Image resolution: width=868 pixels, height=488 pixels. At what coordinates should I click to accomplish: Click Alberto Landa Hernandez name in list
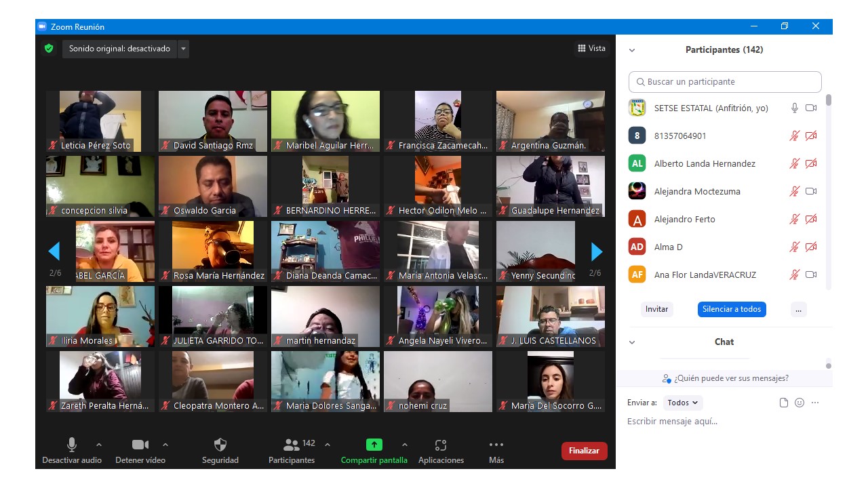tap(705, 163)
